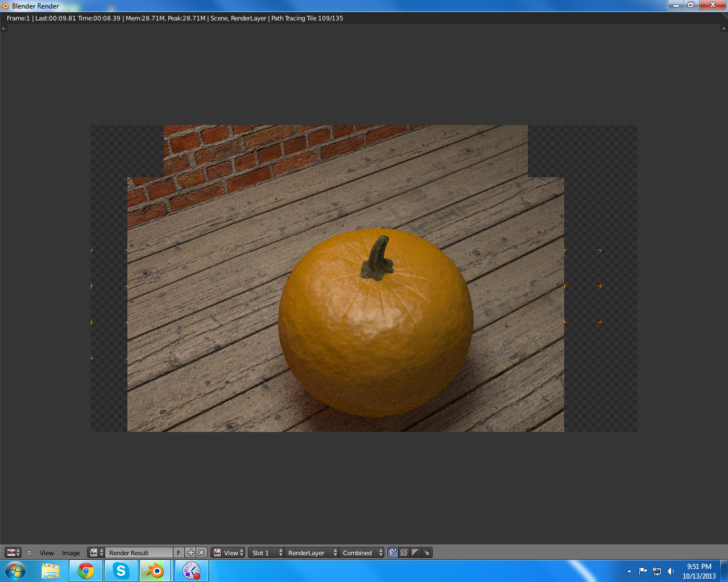
Task: Open the RenderLayer dropdown
Action: pyautogui.click(x=311, y=553)
